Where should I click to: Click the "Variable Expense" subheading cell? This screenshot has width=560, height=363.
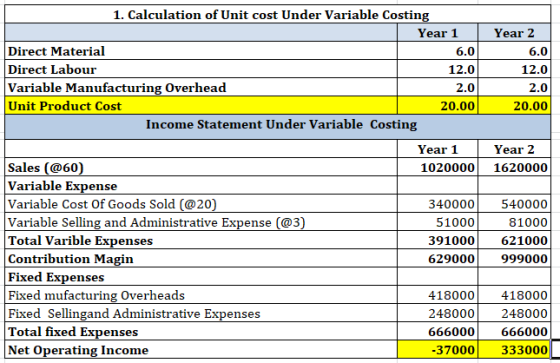point(201,185)
